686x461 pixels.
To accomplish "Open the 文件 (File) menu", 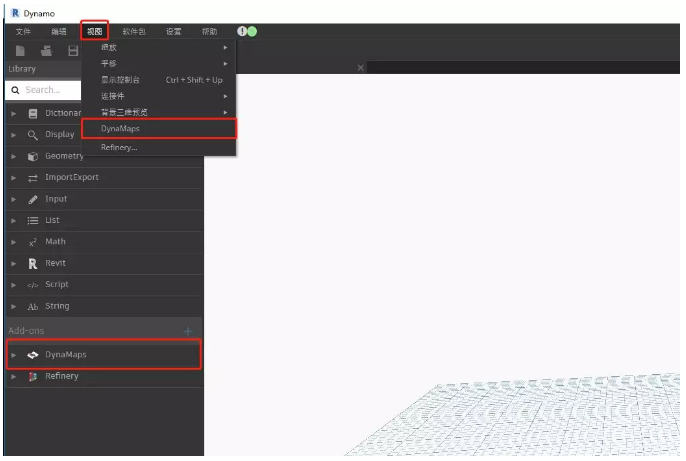I will click(x=23, y=31).
